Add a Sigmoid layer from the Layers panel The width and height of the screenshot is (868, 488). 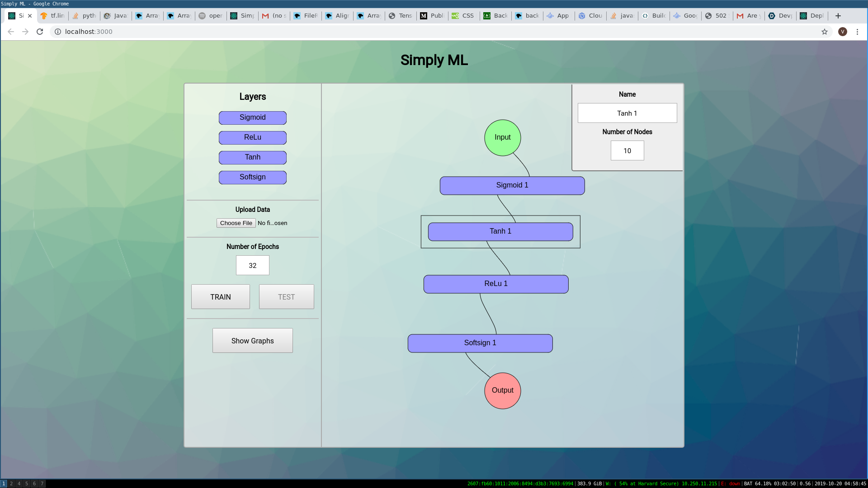[x=252, y=118]
